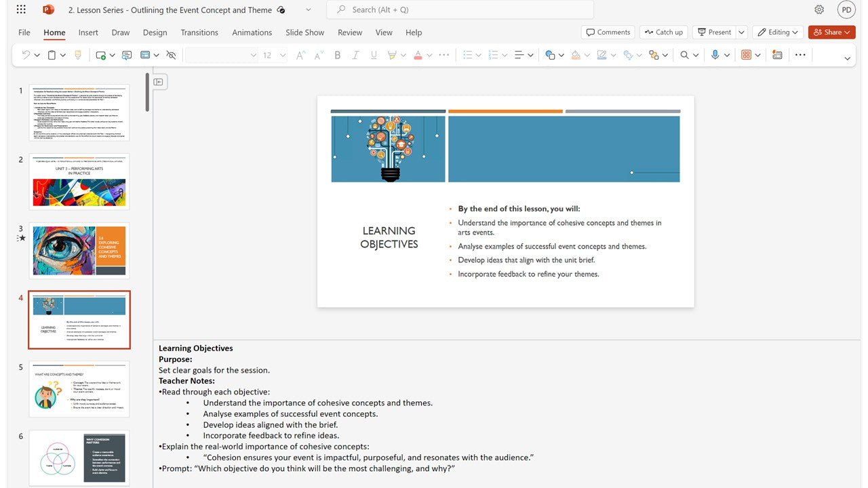Click the Format Painter brush icon
Viewport: 868px width, 488px height.
78,56
